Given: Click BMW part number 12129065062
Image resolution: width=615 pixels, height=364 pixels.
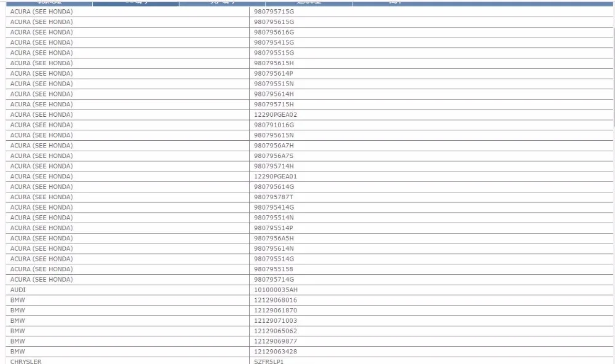Looking at the screenshot, I should [x=276, y=331].
